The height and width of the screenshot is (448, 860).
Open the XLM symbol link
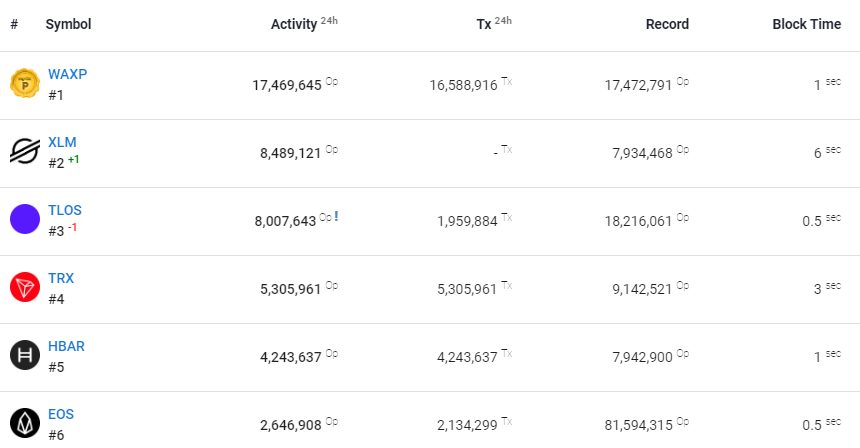[62, 143]
